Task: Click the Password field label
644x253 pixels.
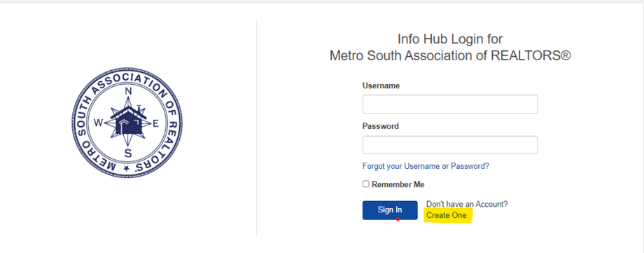Action: pos(380,126)
